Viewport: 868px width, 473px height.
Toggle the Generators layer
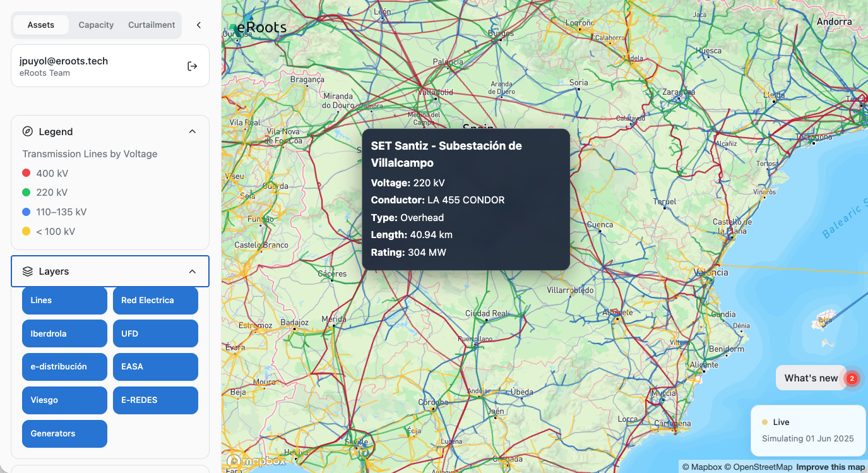pos(64,433)
